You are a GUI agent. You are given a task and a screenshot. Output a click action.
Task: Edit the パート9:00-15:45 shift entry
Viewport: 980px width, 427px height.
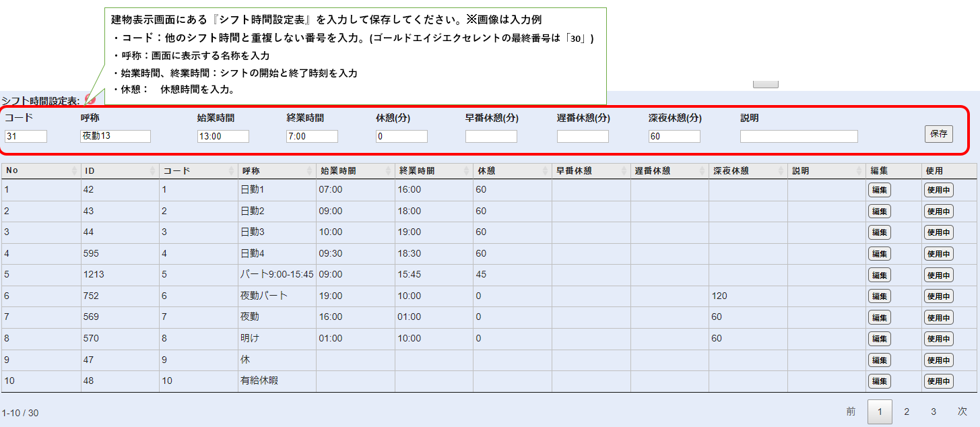click(x=879, y=275)
